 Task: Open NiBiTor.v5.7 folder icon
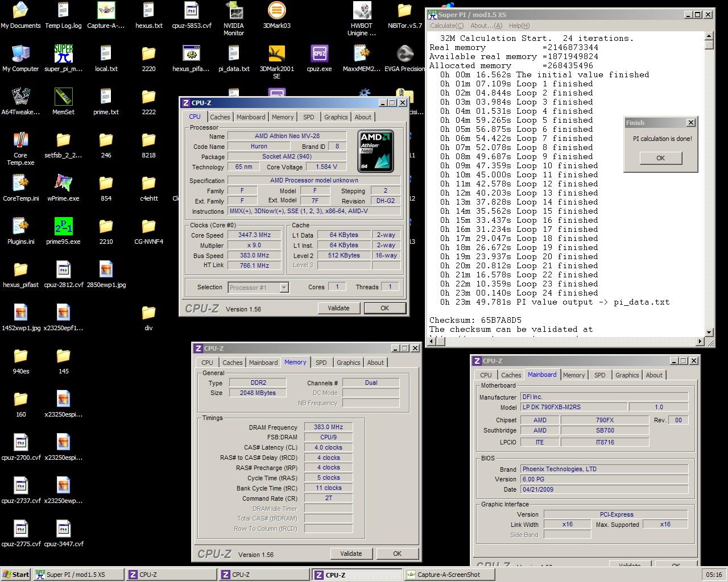click(405, 16)
